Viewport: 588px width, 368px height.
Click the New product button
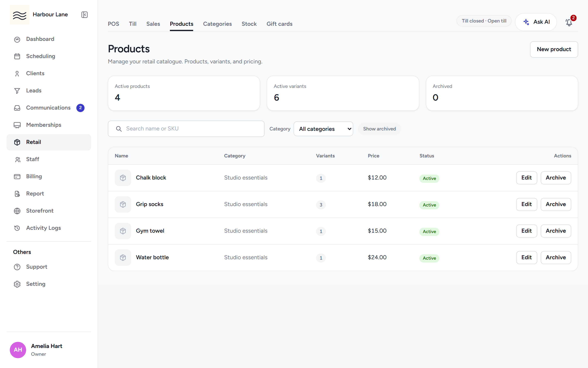click(x=554, y=49)
